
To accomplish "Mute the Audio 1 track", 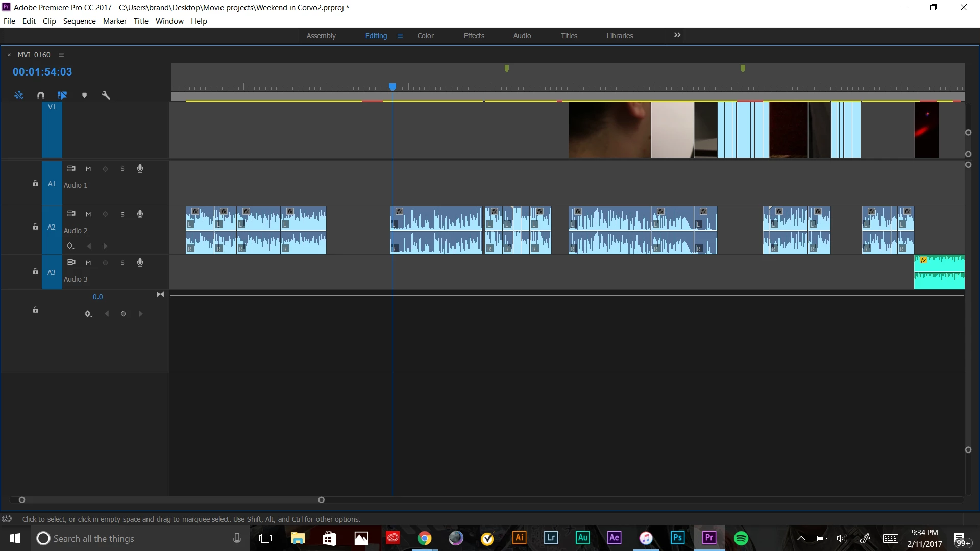I will [88, 169].
